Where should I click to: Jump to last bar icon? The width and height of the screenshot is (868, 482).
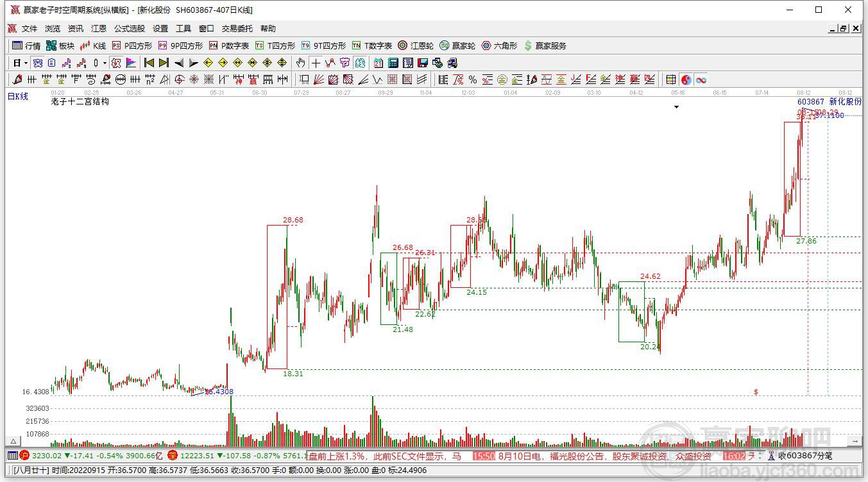pyautogui.click(x=164, y=63)
